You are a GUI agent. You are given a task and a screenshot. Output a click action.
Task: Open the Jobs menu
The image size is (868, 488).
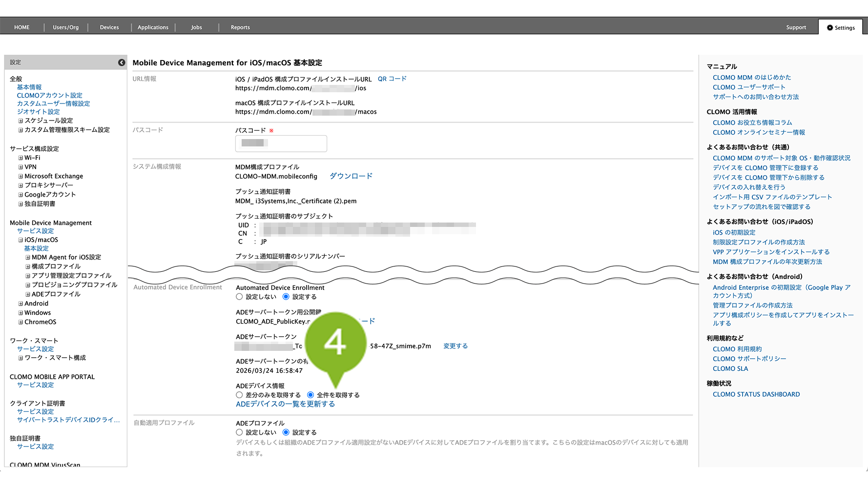197,27
